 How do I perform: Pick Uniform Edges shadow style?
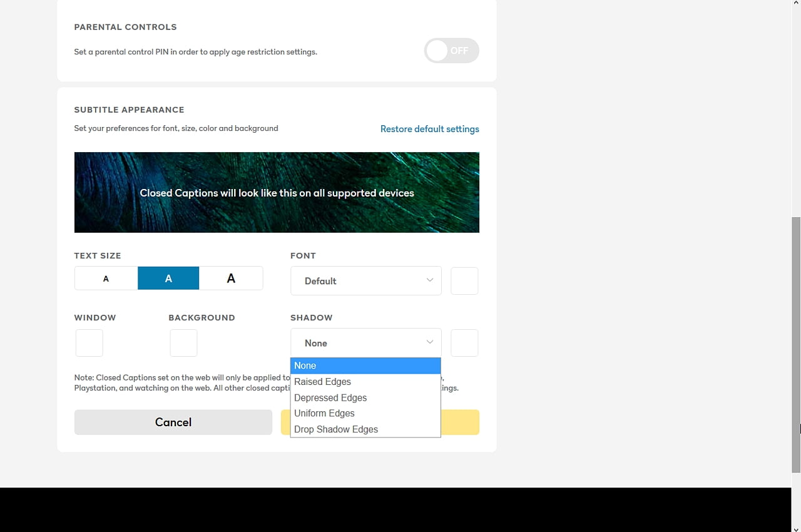[324, 413]
